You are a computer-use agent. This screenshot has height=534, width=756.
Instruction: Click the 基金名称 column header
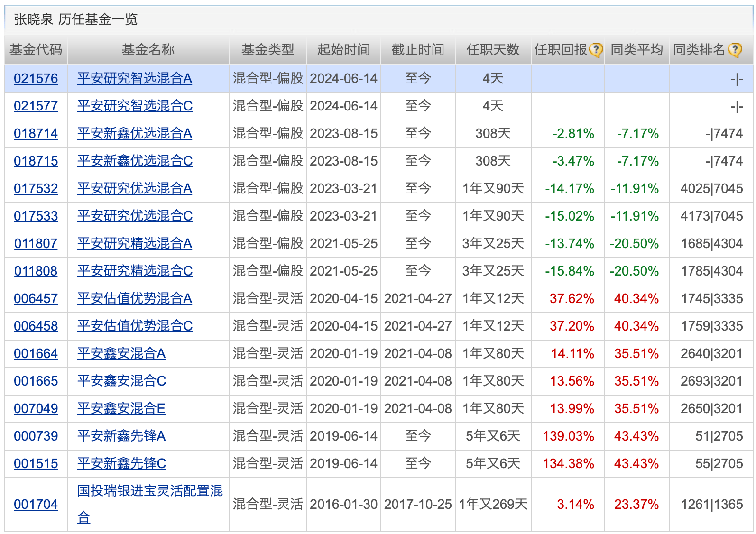(148, 50)
